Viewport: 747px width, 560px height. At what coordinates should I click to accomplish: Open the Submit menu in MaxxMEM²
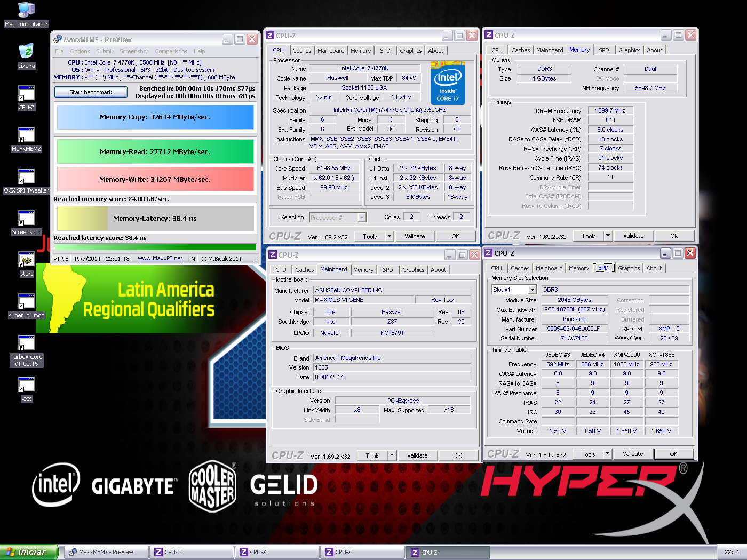point(105,51)
